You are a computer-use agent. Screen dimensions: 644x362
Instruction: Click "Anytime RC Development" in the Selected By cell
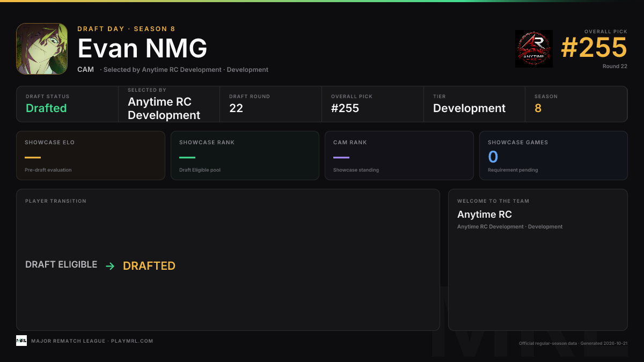click(164, 109)
